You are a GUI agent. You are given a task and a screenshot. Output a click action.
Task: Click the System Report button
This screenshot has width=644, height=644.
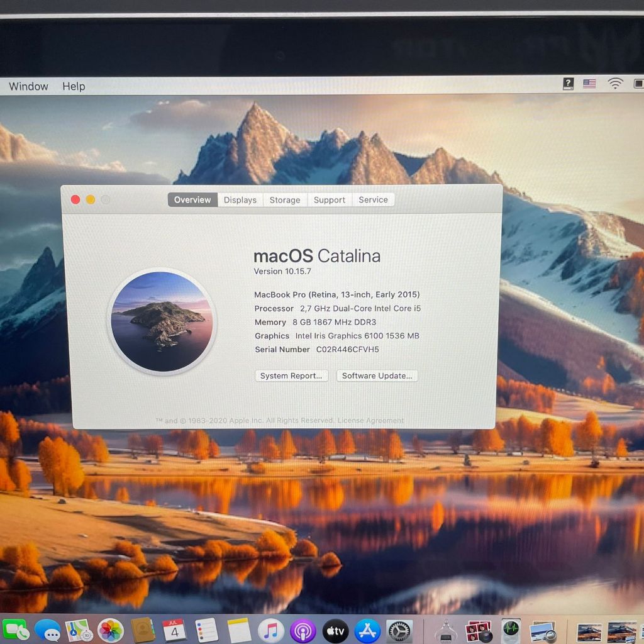tap(291, 375)
